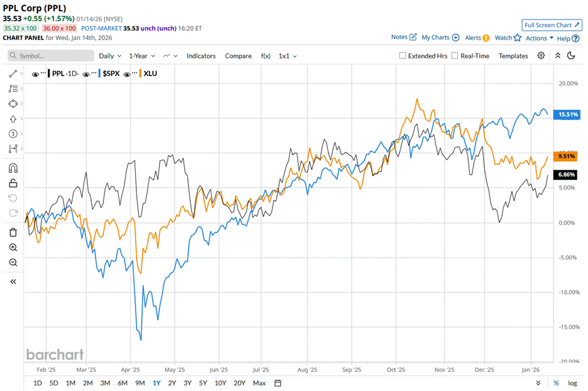Open the custom date range calendar
This screenshot has height=391, width=588.
click(x=278, y=383)
